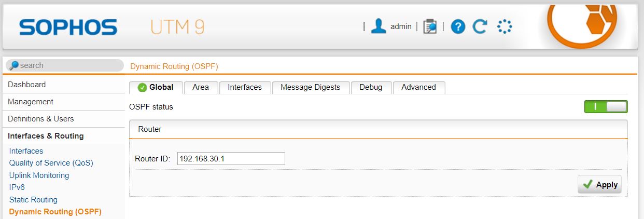Click the UTM 9 product label
This screenshot has height=219, width=644.
178,27
